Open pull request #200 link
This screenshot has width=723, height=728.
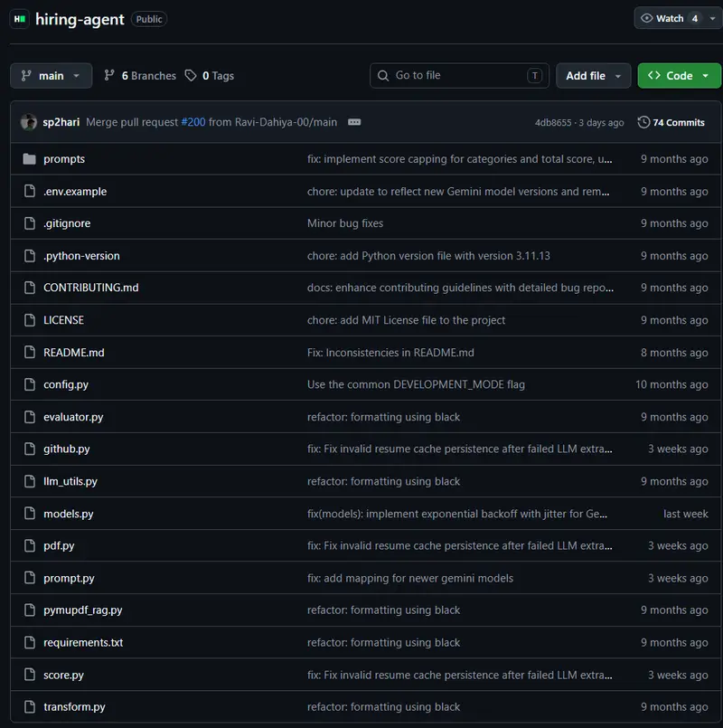(x=193, y=122)
